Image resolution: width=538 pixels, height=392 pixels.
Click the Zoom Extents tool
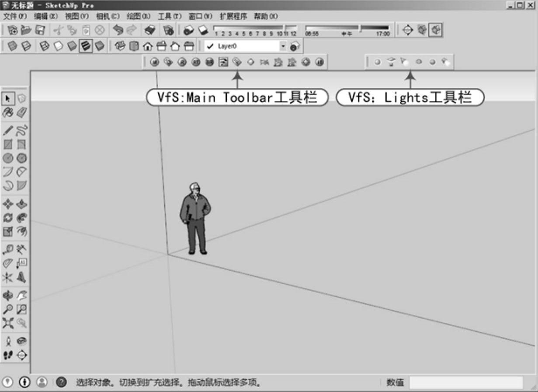[x=8, y=323]
